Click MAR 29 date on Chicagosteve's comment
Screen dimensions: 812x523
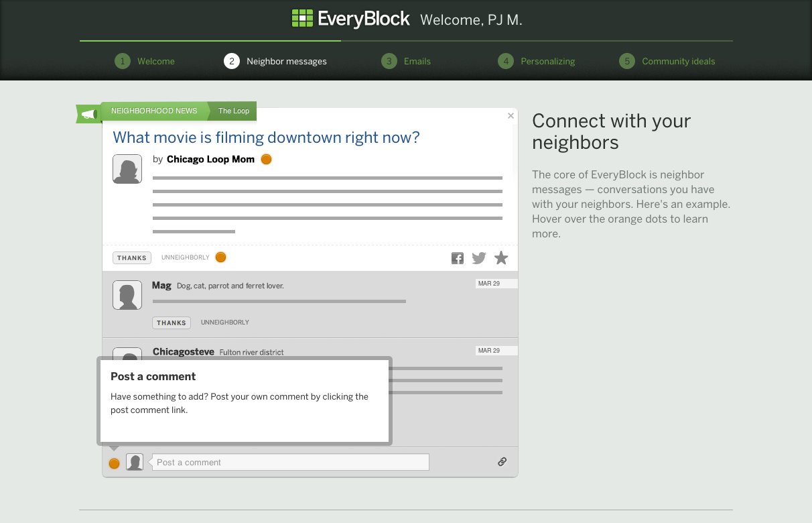coord(496,351)
